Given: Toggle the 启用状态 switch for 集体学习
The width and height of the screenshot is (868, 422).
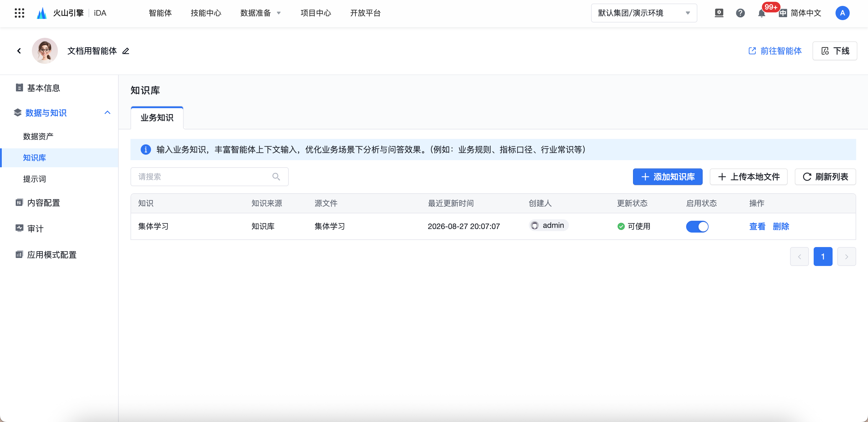Looking at the screenshot, I should point(697,226).
